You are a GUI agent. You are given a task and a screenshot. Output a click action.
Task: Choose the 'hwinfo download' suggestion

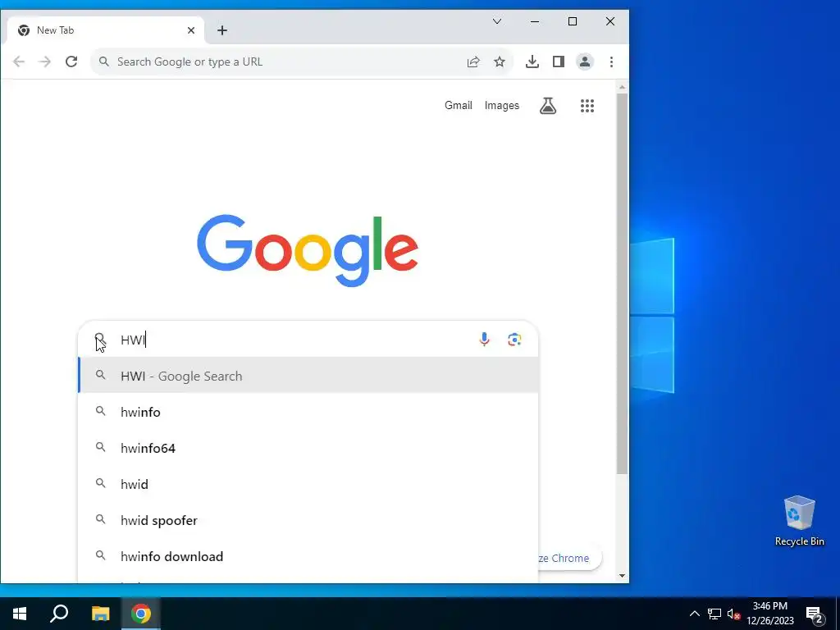pyautogui.click(x=308, y=556)
